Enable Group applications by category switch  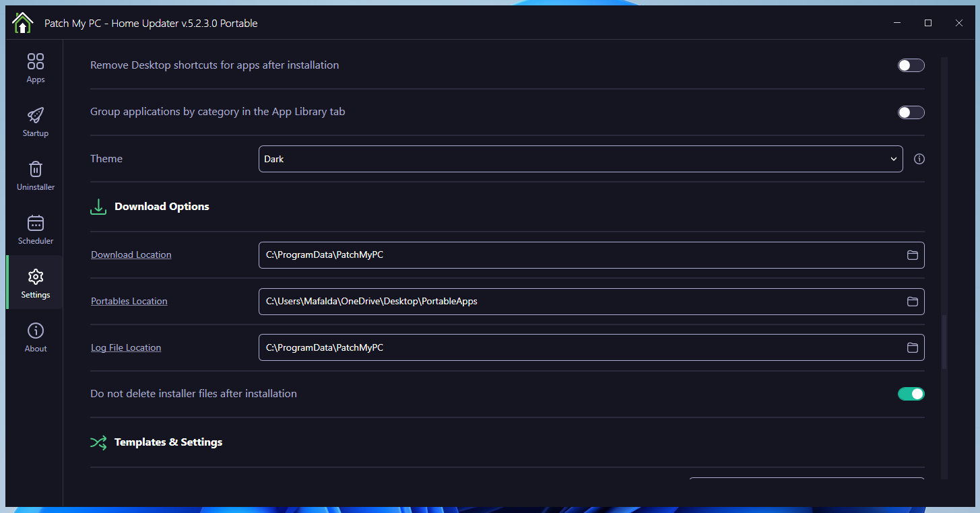(911, 112)
